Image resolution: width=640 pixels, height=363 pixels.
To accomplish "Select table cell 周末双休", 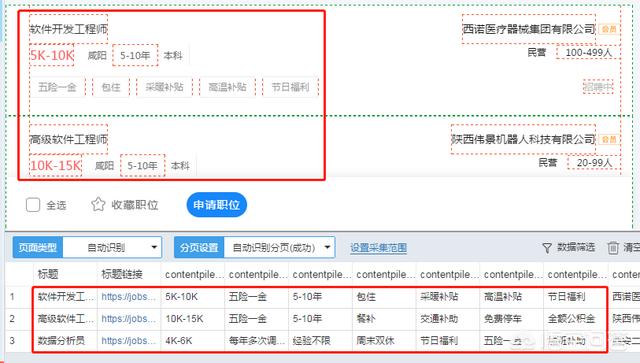I will [x=375, y=341].
